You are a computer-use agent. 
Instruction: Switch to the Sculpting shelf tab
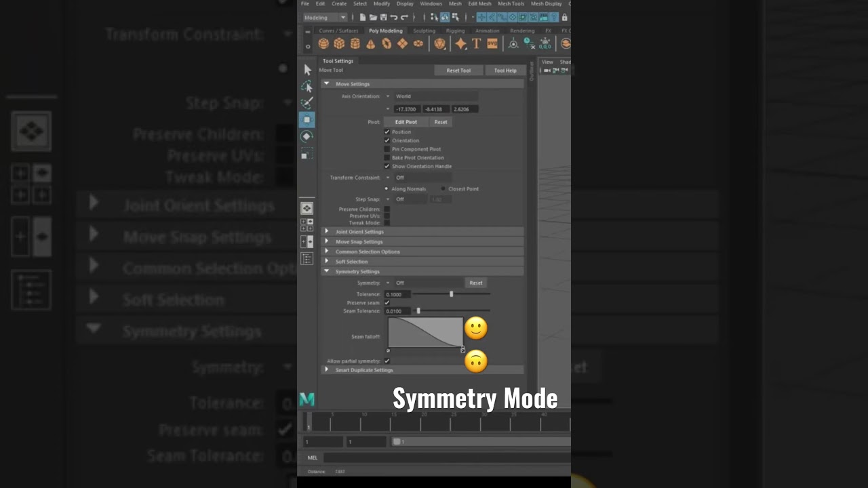pyautogui.click(x=425, y=30)
